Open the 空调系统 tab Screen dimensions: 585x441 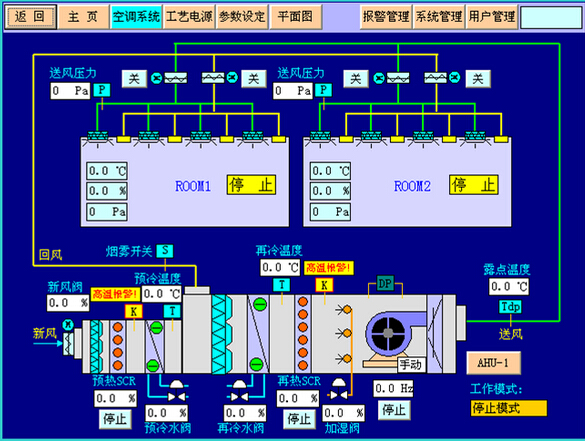[136, 17]
